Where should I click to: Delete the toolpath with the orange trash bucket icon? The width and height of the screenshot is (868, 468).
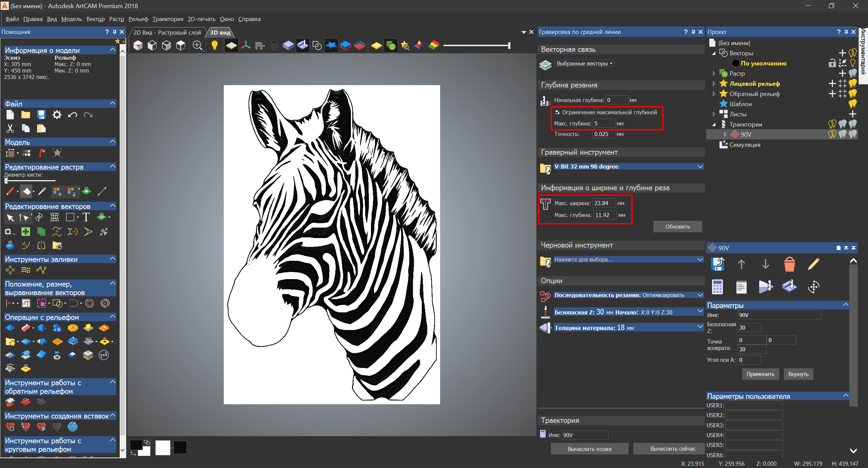click(789, 264)
